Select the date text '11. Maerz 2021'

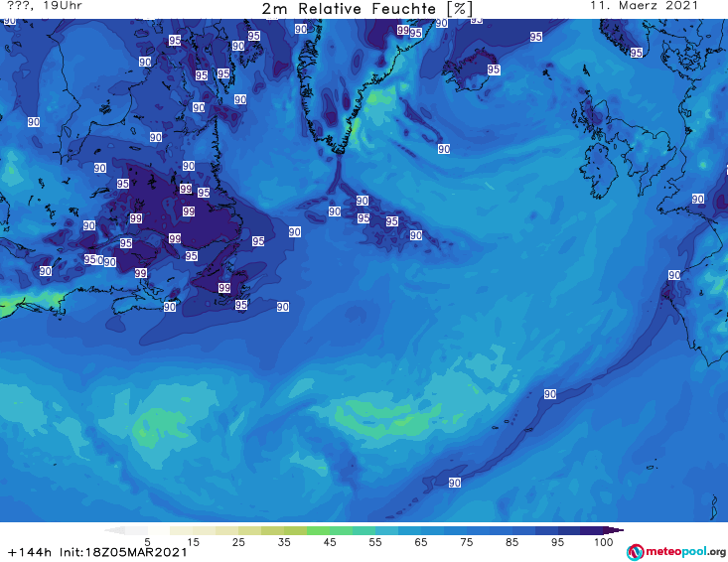(x=644, y=6)
